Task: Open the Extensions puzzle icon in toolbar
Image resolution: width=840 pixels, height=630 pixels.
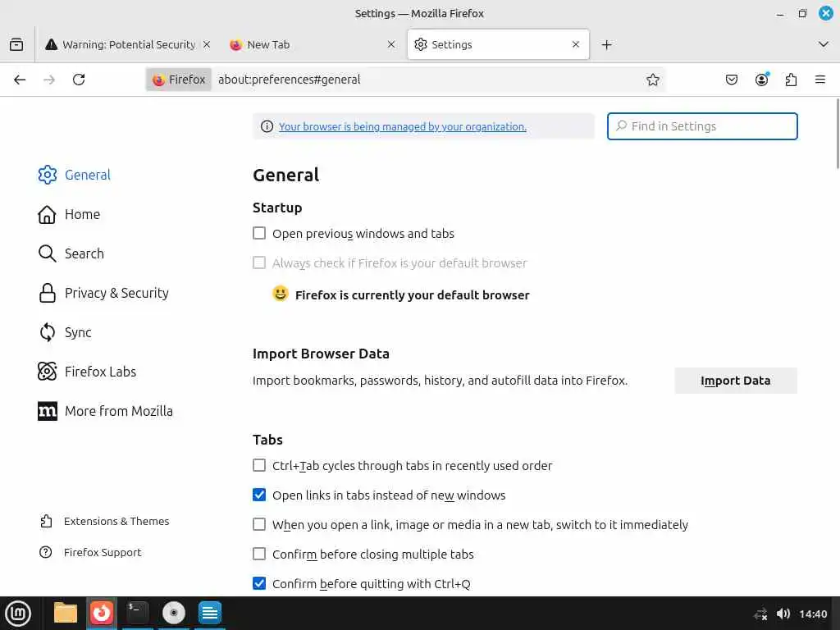Action: (x=791, y=80)
